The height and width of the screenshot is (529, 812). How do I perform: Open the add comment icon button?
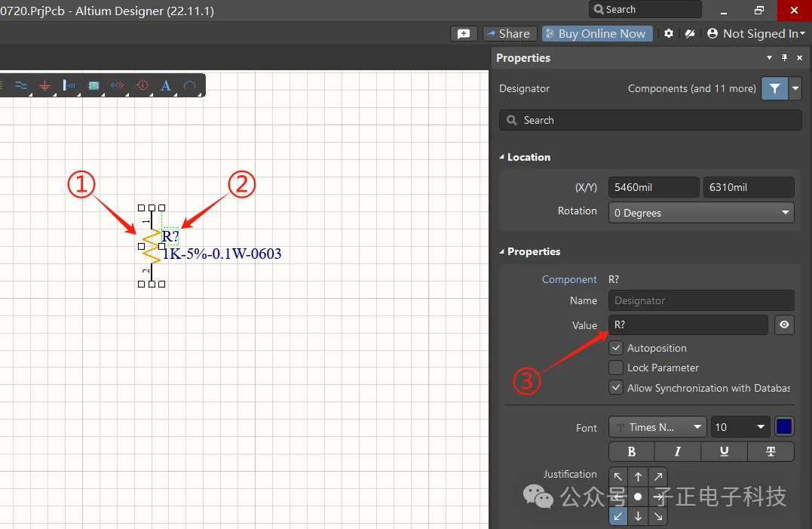pos(464,34)
